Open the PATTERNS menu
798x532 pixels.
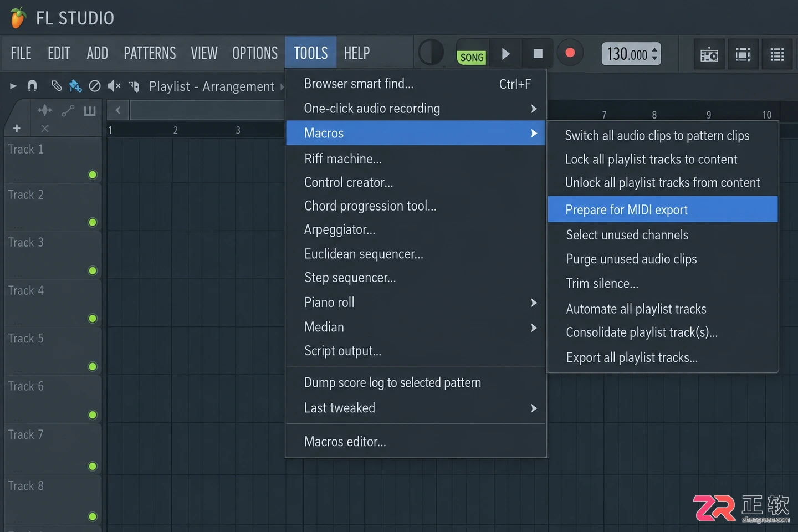(x=150, y=53)
